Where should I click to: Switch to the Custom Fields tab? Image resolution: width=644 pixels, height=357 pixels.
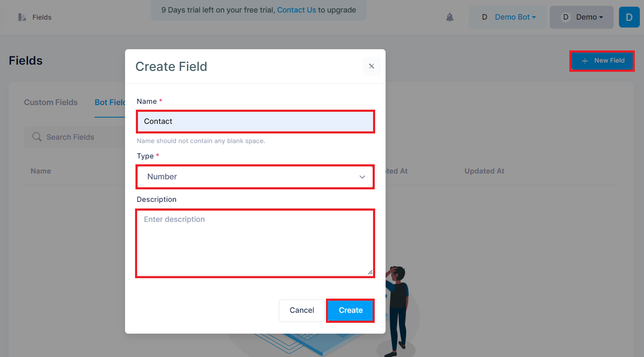[x=51, y=103]
